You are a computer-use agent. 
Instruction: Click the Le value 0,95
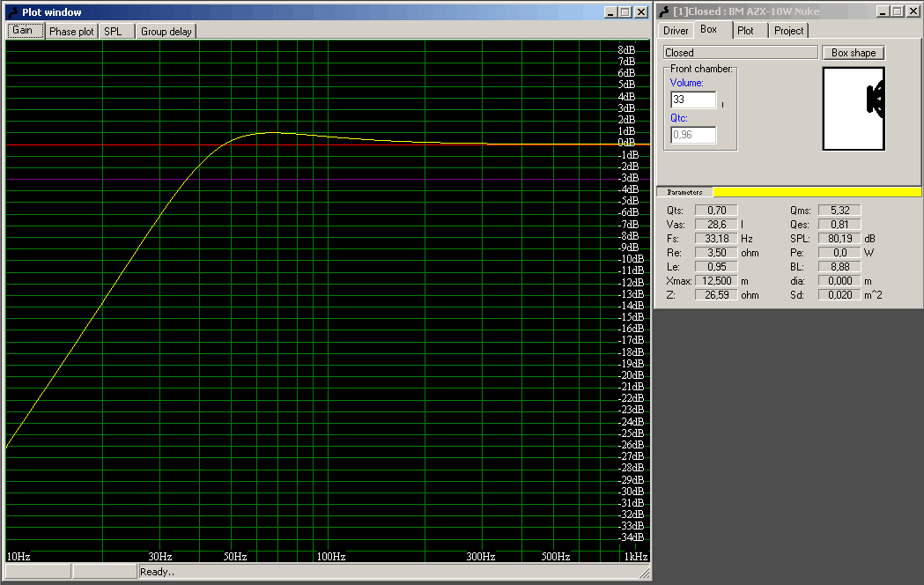tap(716, 267)
